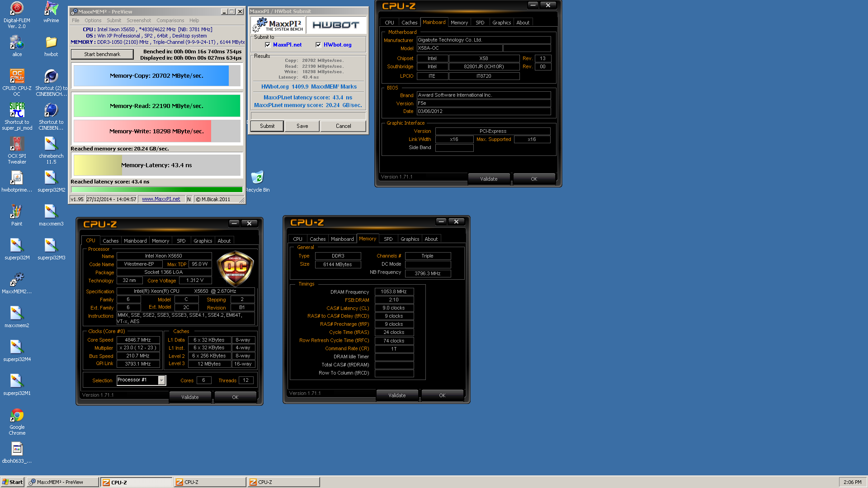The image size is (868, 488).
Task: Click Save in HWbot Submit dialog
Action: [302, 126]
